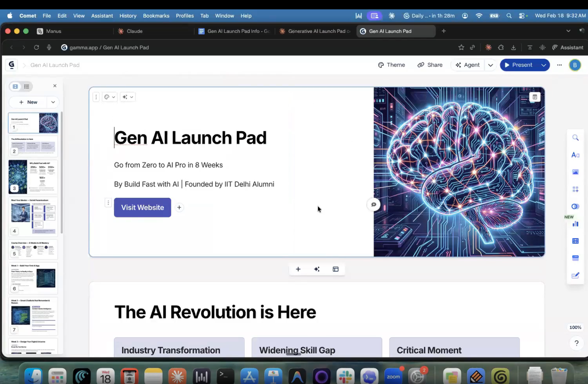Open search in the right sidebar

[x=575, y=138]
